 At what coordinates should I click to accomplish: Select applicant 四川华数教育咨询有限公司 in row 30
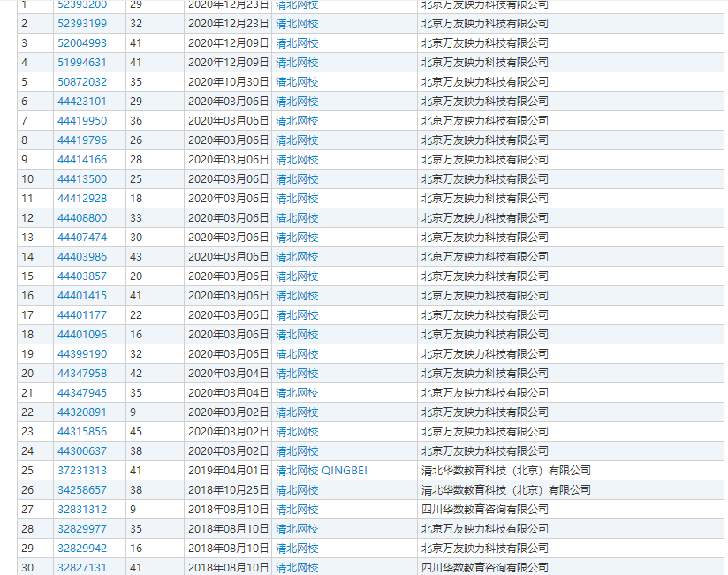(485, 568)
